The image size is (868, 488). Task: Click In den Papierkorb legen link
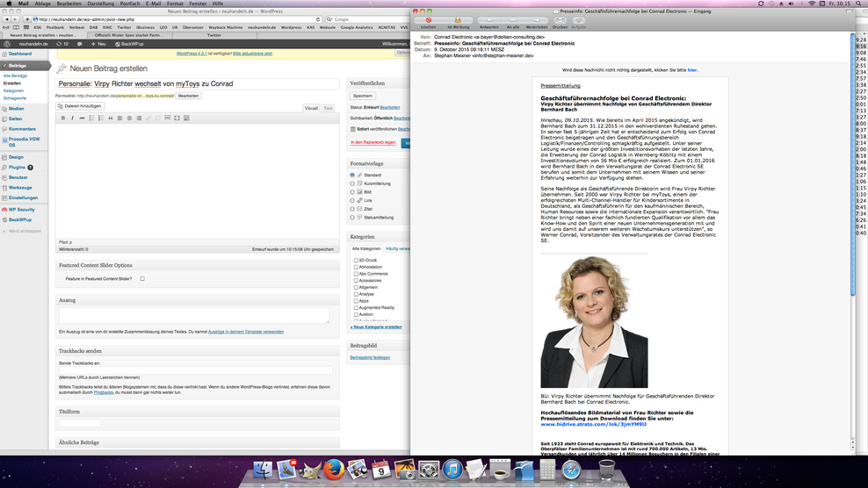click(373, 142)
